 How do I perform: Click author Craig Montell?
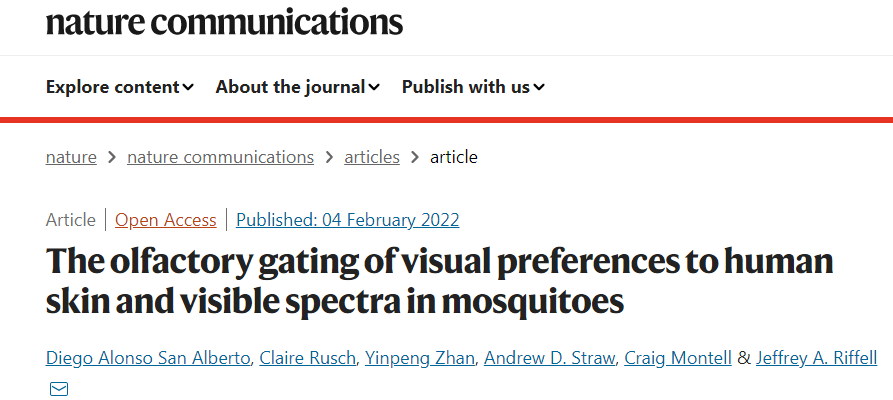[x=677, y=359]
